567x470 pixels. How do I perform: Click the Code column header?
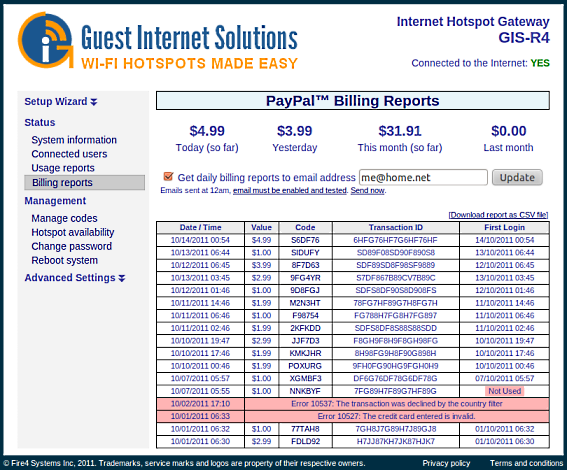pyautogui.click(x=305, y=227)
